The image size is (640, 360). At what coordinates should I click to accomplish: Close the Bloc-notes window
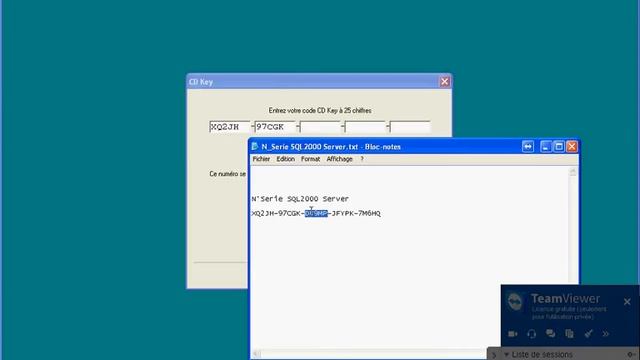572,147
